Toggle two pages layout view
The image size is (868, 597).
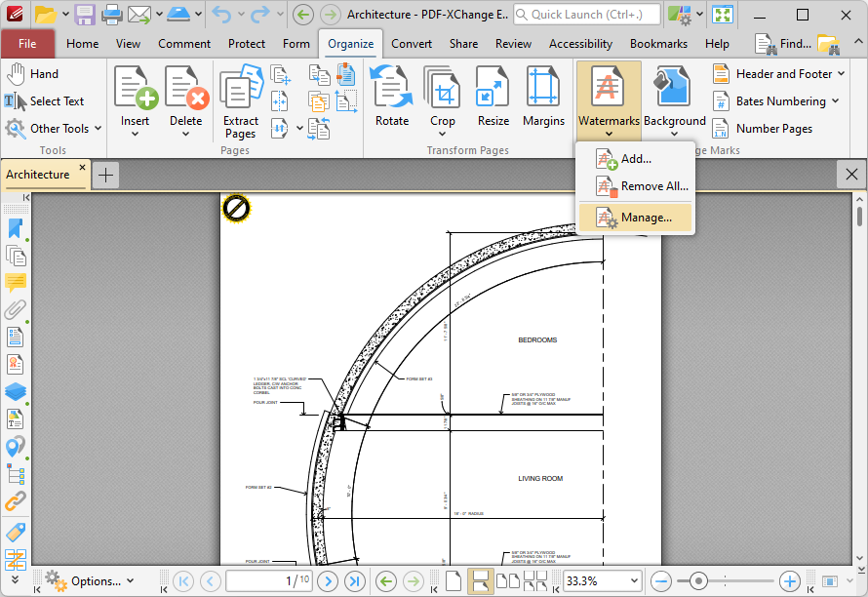tap(507, 581)
